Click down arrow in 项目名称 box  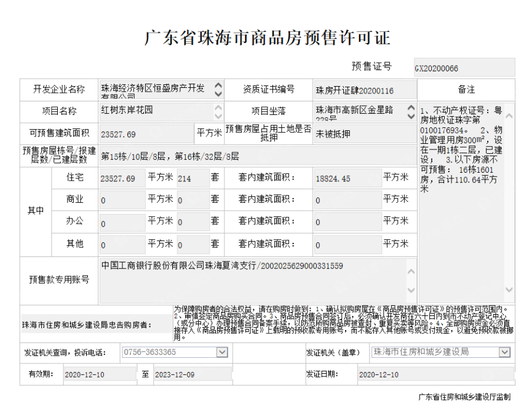tap(218, 116)
